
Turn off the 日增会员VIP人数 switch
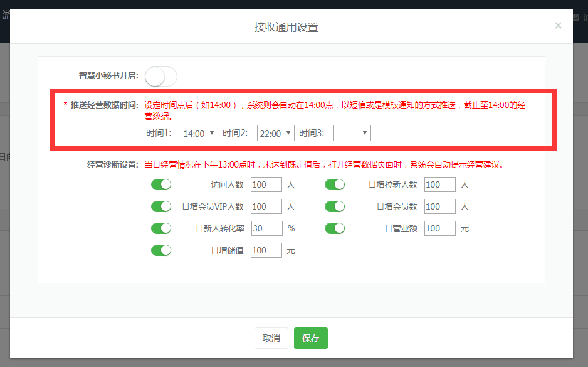pyautogui.click(x=161, y=206)
